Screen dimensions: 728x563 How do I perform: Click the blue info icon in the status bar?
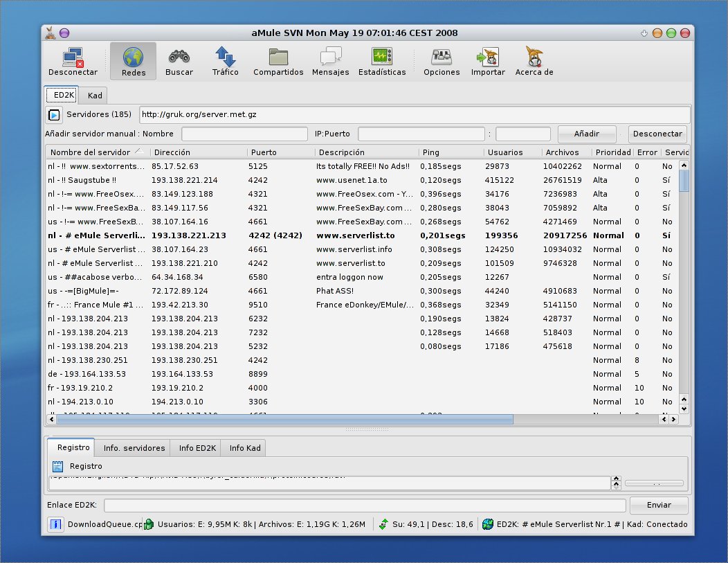pos(55,524)
